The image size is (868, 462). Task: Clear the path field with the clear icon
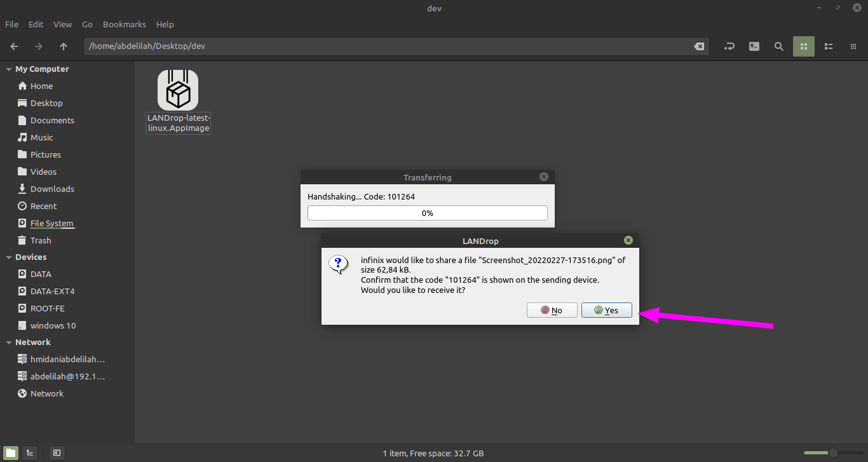tap(698, 46)
